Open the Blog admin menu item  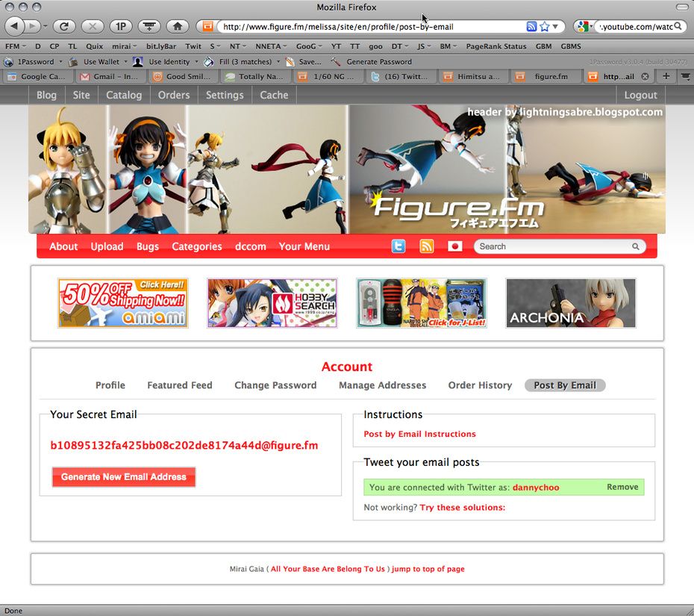click(x=46, y=95)
